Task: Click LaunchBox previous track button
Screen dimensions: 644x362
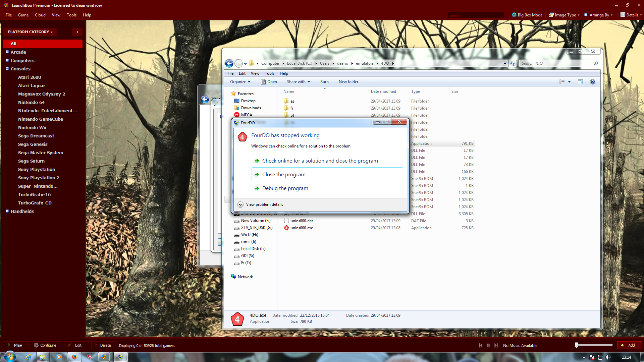Action: click(x=481, y=346)
